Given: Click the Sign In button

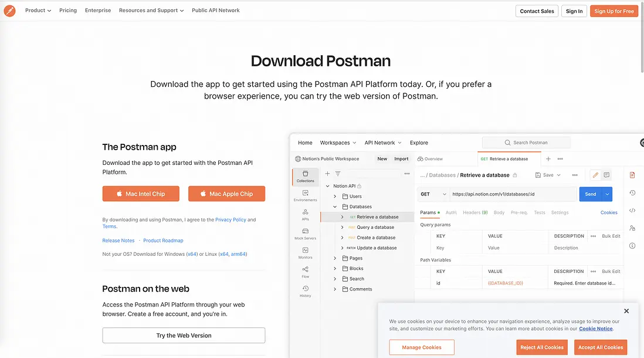Looking at the screenshot, I should [574, 11].
